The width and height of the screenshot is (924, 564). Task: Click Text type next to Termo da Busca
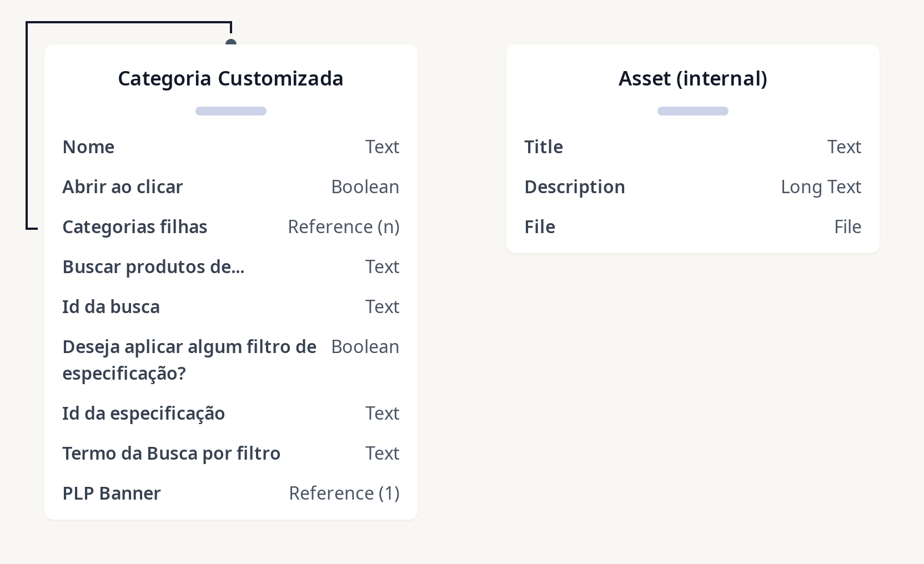click(x=383, y=454)
